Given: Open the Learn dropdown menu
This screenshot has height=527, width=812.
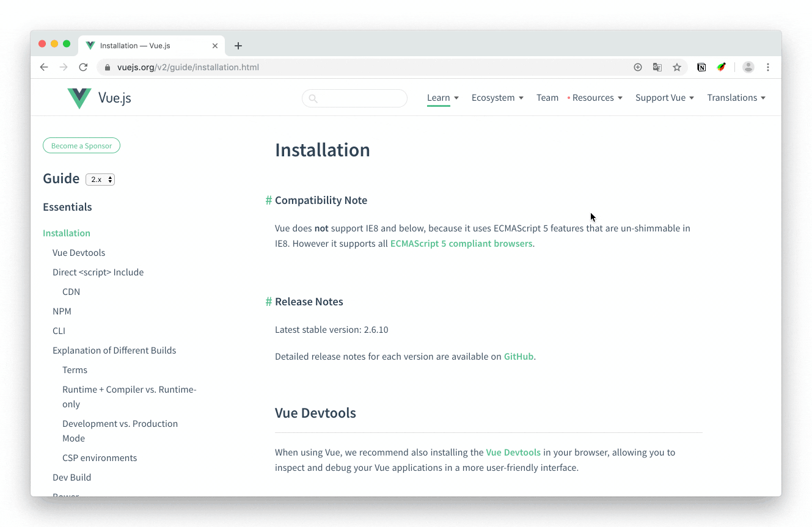Looking at the screenshot, I should [443, 98].
